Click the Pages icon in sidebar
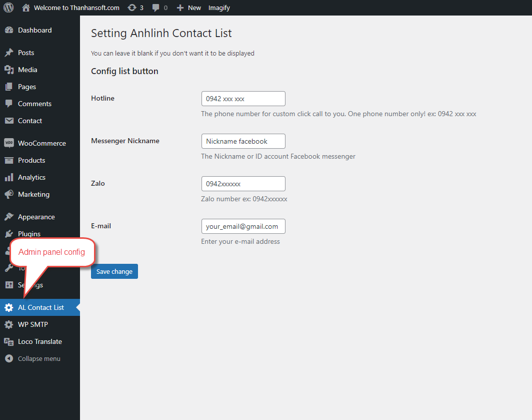532x420 pixels. click(9, 87)
